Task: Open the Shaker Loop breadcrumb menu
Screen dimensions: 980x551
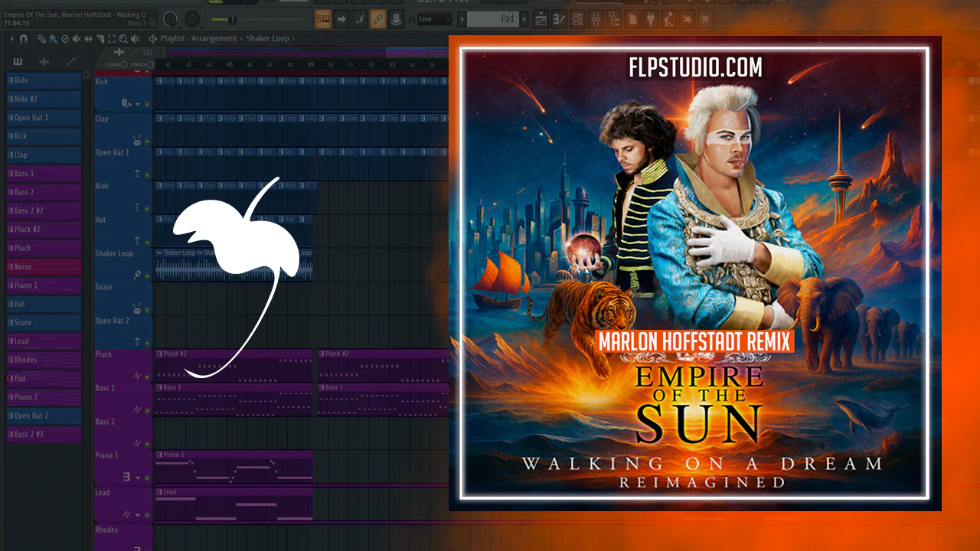Action: (x=268, y=38)
